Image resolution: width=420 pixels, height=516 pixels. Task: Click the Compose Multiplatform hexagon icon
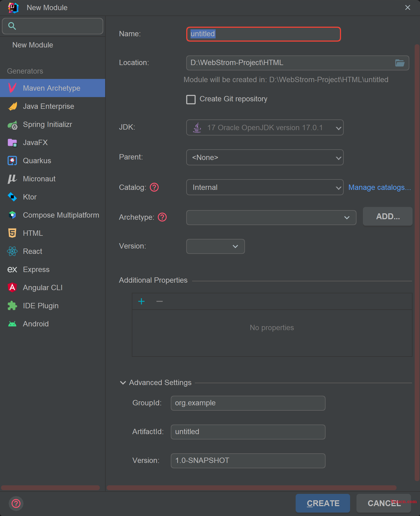pos(12,215)
